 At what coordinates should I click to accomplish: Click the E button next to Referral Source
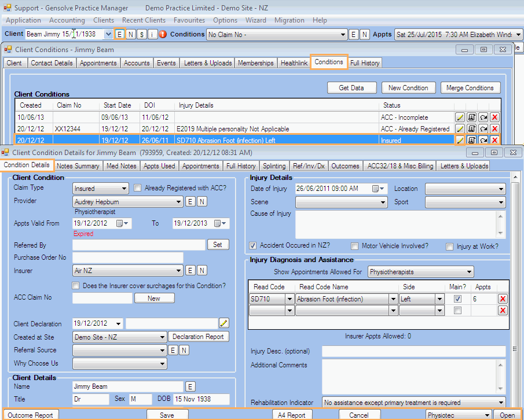point(173,350)
